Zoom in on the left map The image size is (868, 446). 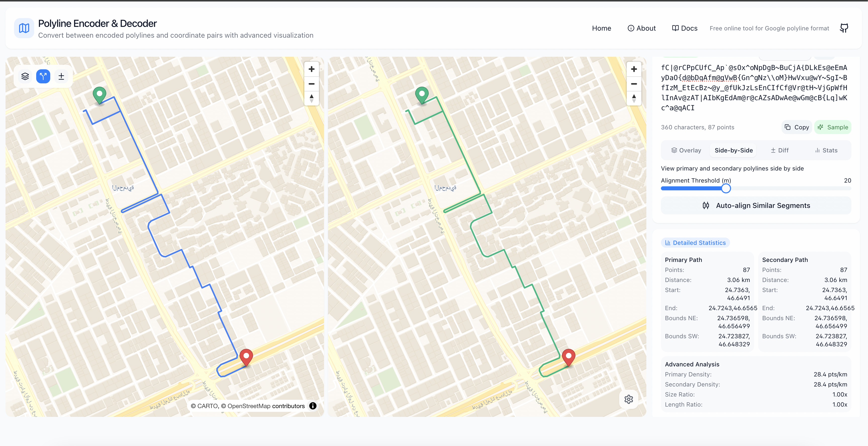pyautogui.click(x=311, y=69)
